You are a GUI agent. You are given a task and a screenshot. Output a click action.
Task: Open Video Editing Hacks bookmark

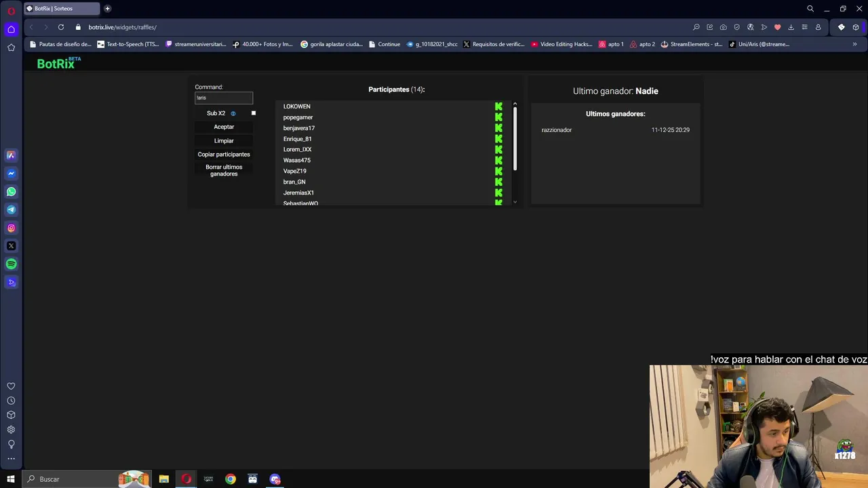561,44
